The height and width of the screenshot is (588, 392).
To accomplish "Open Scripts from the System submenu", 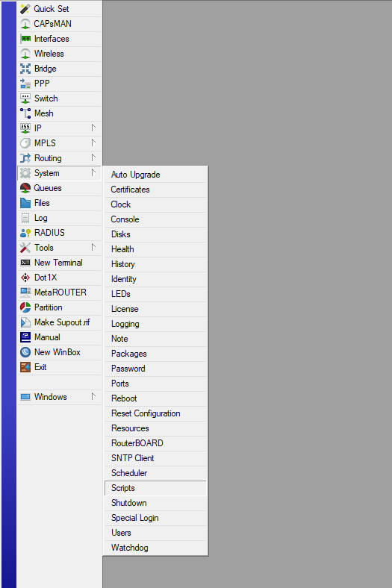I will click(155, 488).
